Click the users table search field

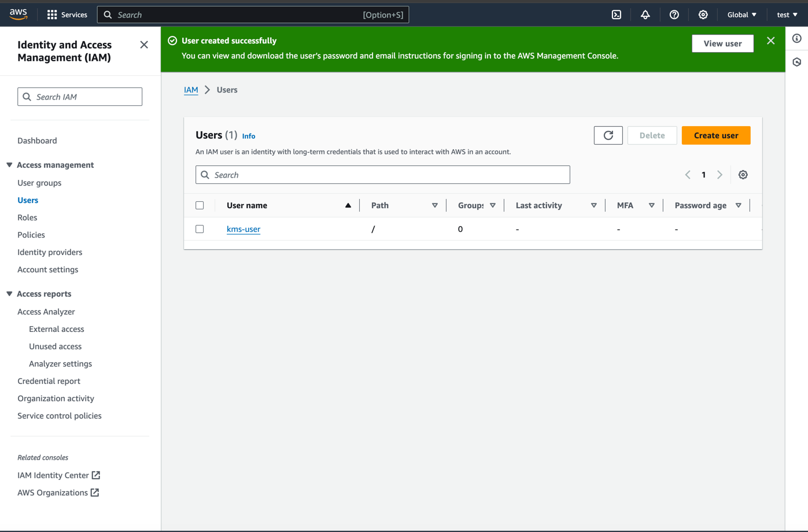point(383,175)
